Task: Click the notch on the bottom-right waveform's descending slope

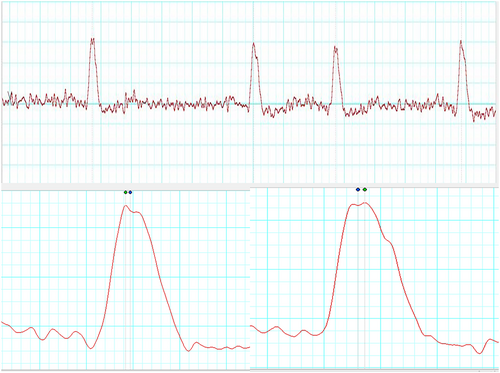Action: tap(387, 239)
